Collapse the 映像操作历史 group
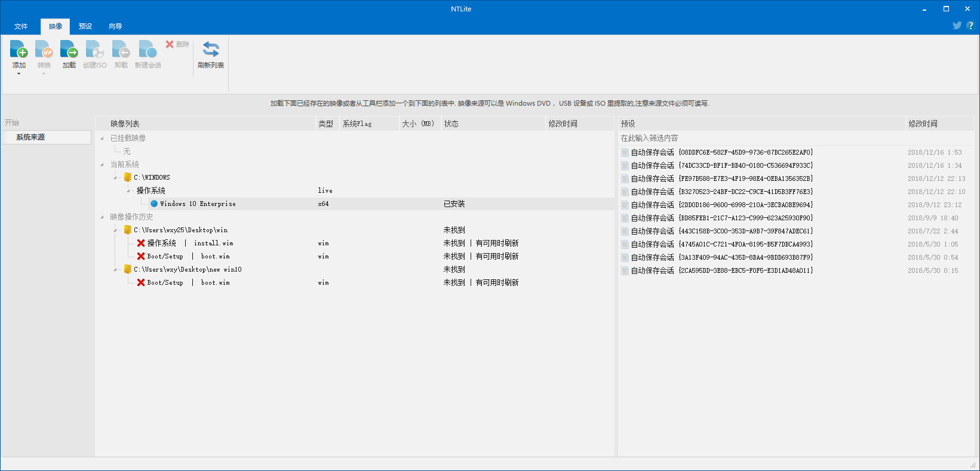The height and width of the screenshot is (471, 980). tap(102, 217)
